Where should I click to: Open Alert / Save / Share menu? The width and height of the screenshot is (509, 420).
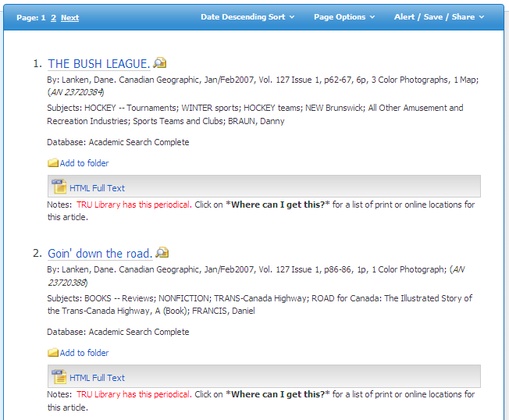coord(439,17)
